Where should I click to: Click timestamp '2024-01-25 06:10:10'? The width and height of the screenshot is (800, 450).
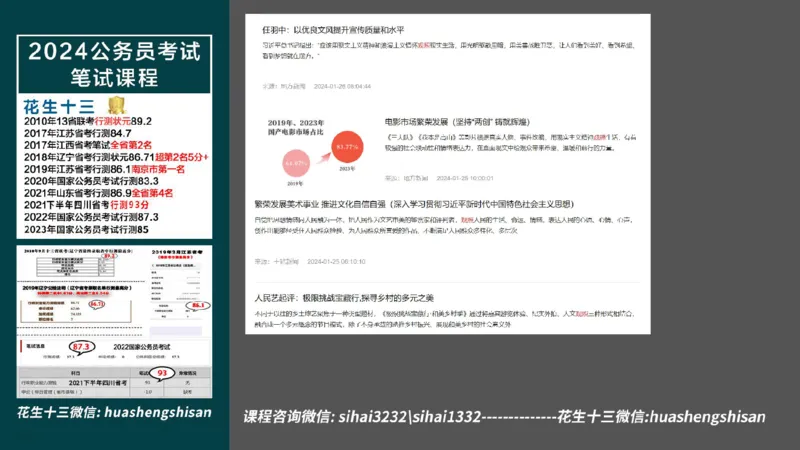point(336,261)
